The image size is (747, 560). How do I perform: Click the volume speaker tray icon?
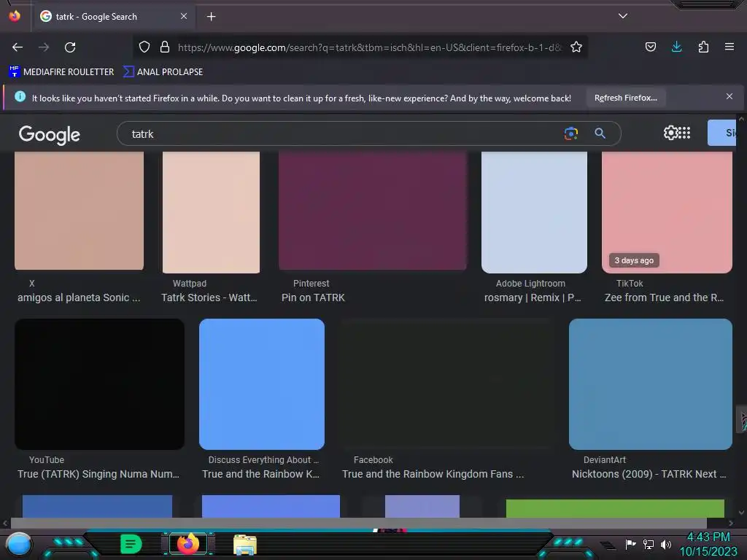click(x=665, y=544)
